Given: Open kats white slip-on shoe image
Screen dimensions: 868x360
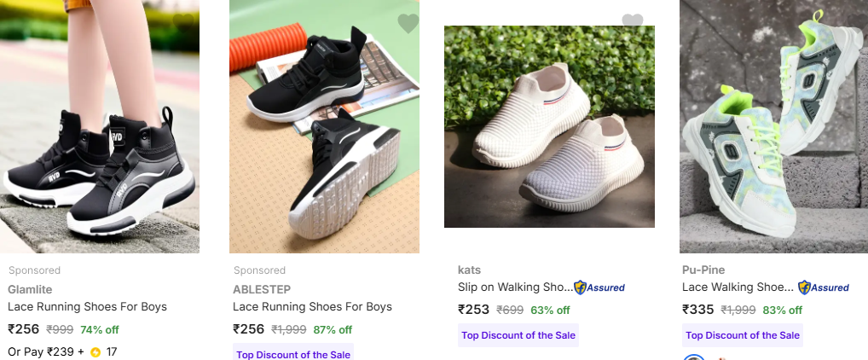Looking at the screenshot, I should coord(549,126).
